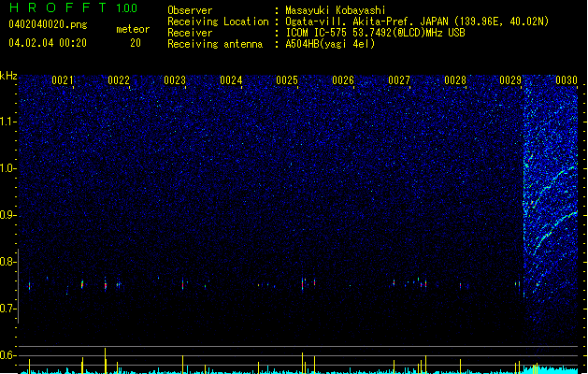Click the 0022 time marker
Image resolution: width=588 pixels, height=374 pixels.
(x=119, y=80)
